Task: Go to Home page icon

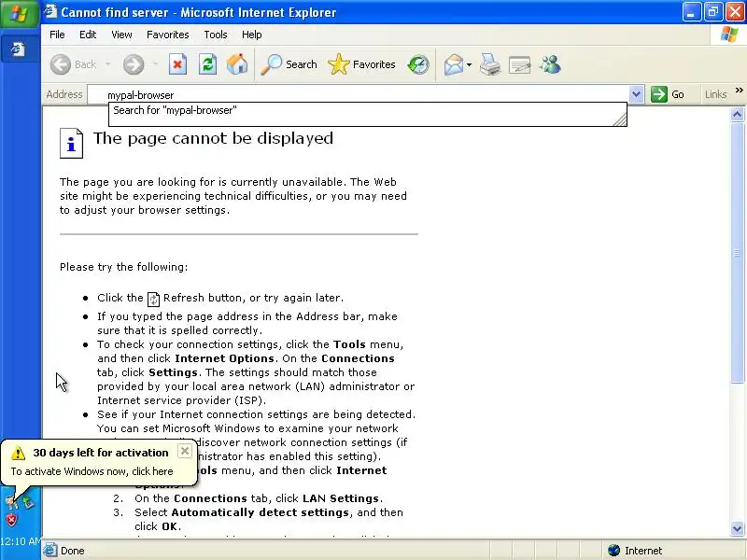Action: [x=237, y=64]
